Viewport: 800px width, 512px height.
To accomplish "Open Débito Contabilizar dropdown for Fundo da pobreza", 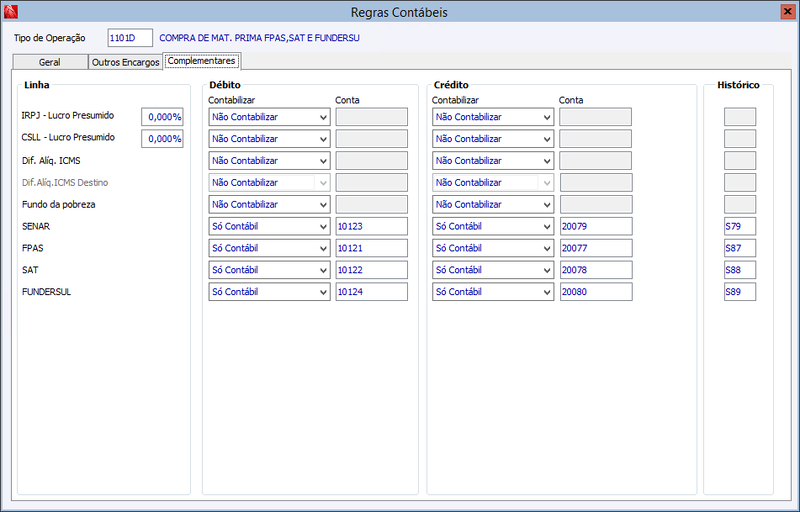I will [x=269, y=204].
